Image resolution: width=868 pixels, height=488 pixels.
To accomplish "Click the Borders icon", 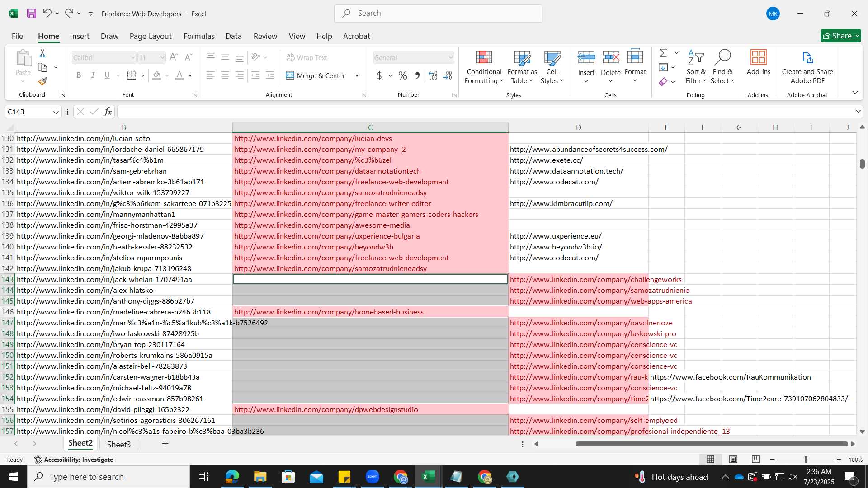I will (x=132, y=75).
